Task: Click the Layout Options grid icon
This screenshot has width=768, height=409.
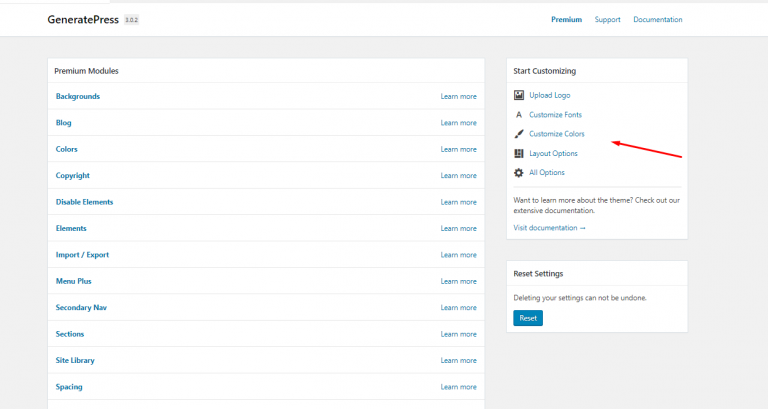Action: pyautogui.click(x=519, y=153)
